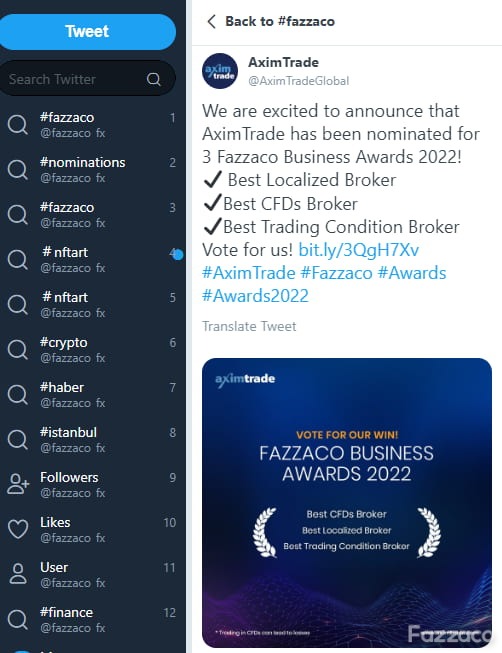Click the blue notification dot on #nftart

(178, 255)
